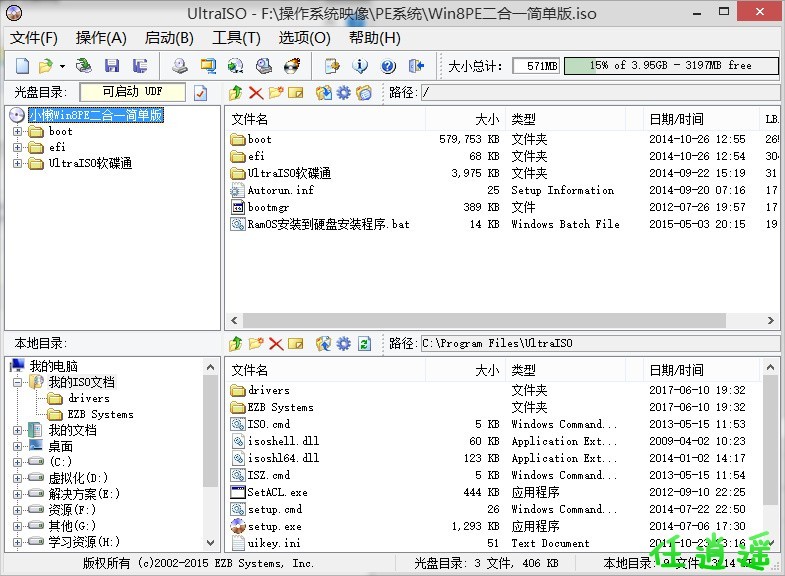
Task: Expand the (C:) drive node
Action: click(18, 462)
